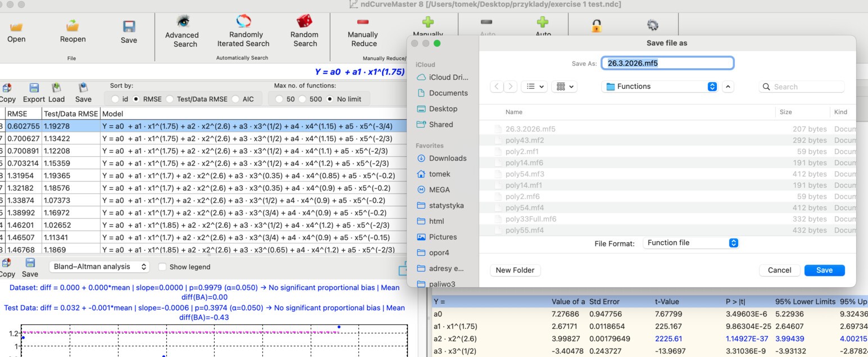The image size is (868, 357).
Task: Open Downloads in the Favorites sidebar
Action: pos(447,158)
